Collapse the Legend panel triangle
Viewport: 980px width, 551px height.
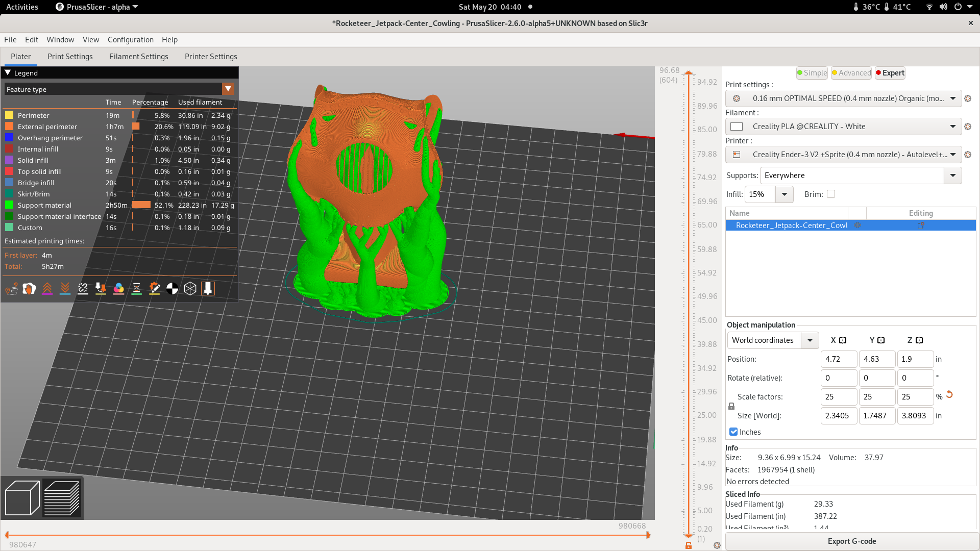coord(8,73)
